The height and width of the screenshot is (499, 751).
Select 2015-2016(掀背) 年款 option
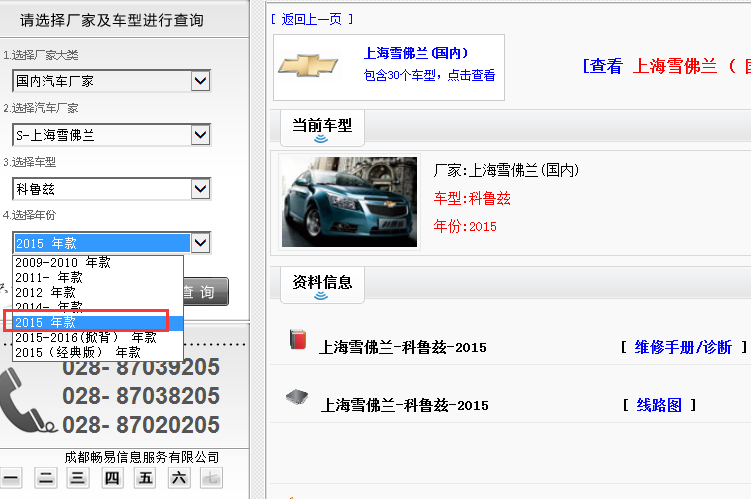98,338
